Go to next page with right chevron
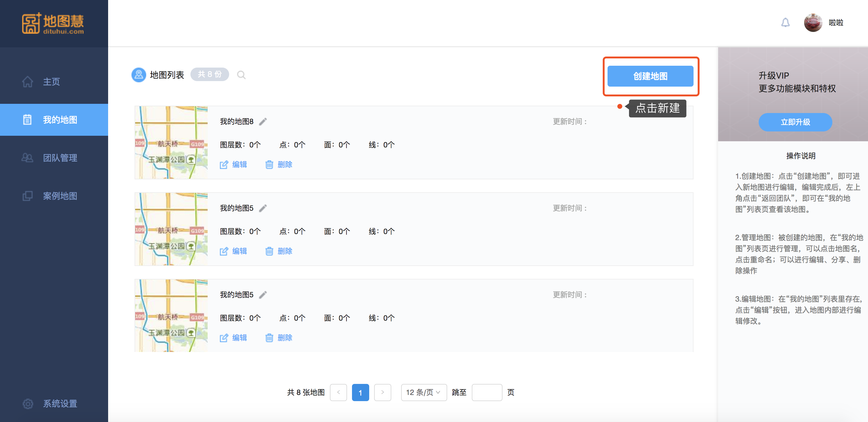Screen dimensions: 868x422 pyautogui.click(x=382, y=392)
